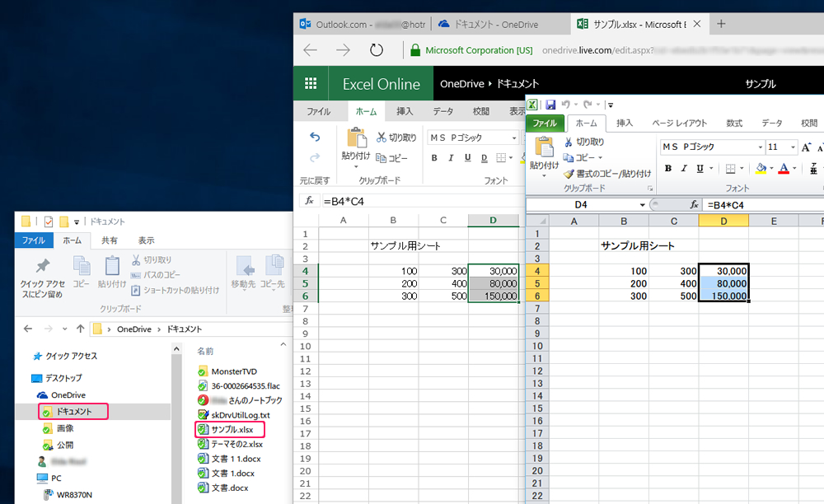Select ドキュメント folder in Explorer tree
824x504 pixels.
(x=73, y=412)
